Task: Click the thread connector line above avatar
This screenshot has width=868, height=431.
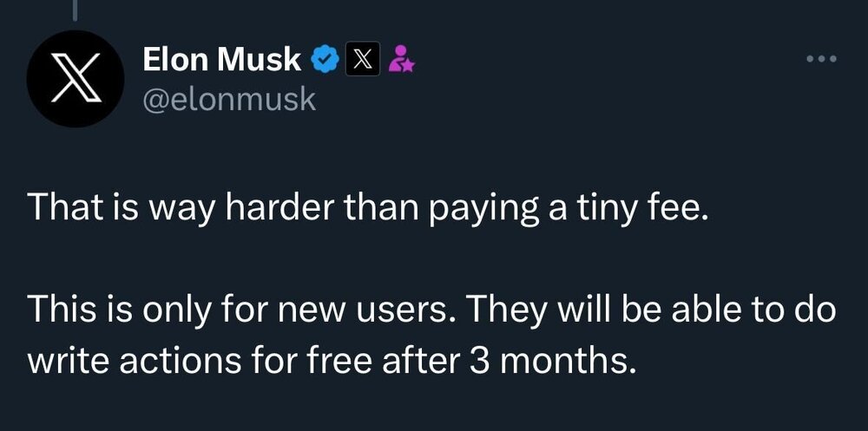Action: [75, 9]
